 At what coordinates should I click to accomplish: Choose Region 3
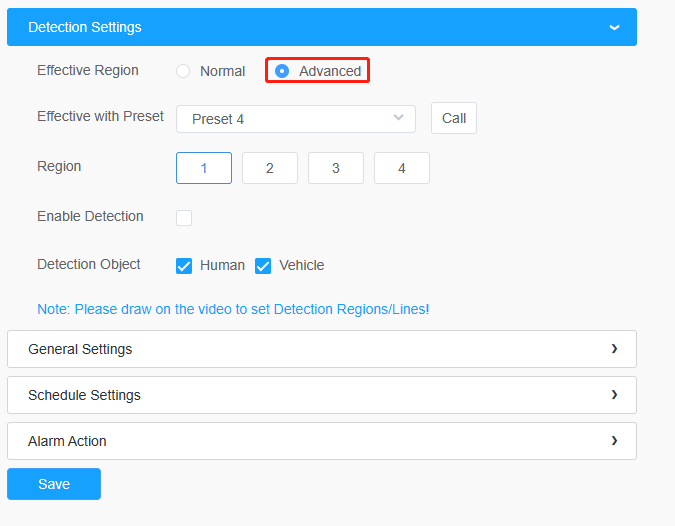click(336, 168)
